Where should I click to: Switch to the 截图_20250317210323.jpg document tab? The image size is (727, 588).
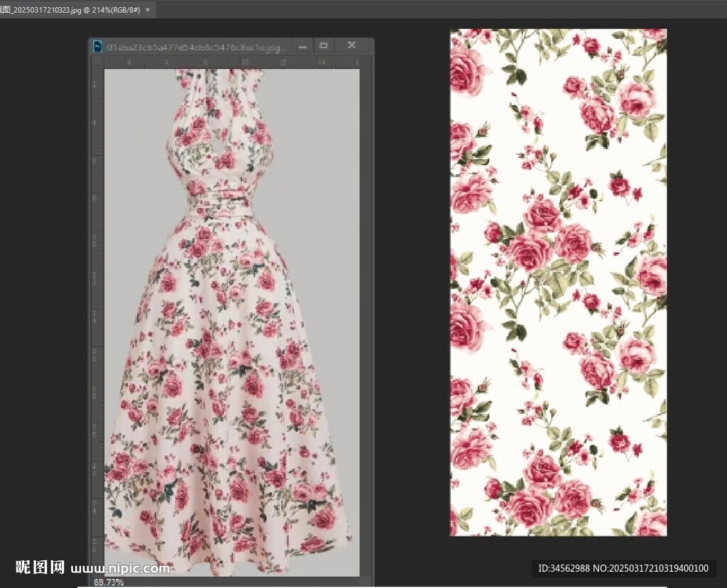click(x=71, y=10)
